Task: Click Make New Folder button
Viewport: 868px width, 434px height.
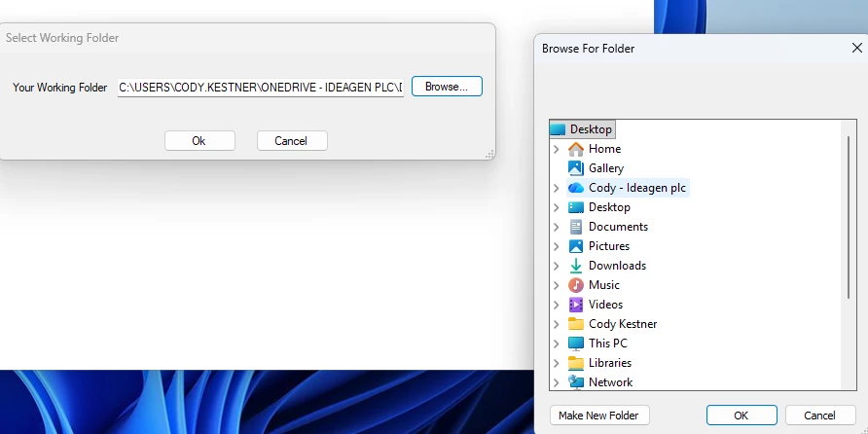Action: click(x=599, y=416)
